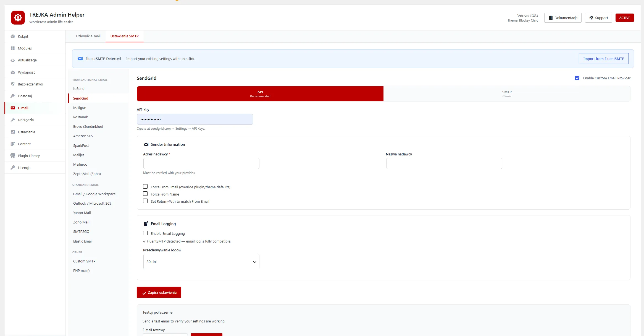This screenshot has width=644, height=336.
Task: Select the SMTP Classic connection tab
Action: tap(507, 94)
